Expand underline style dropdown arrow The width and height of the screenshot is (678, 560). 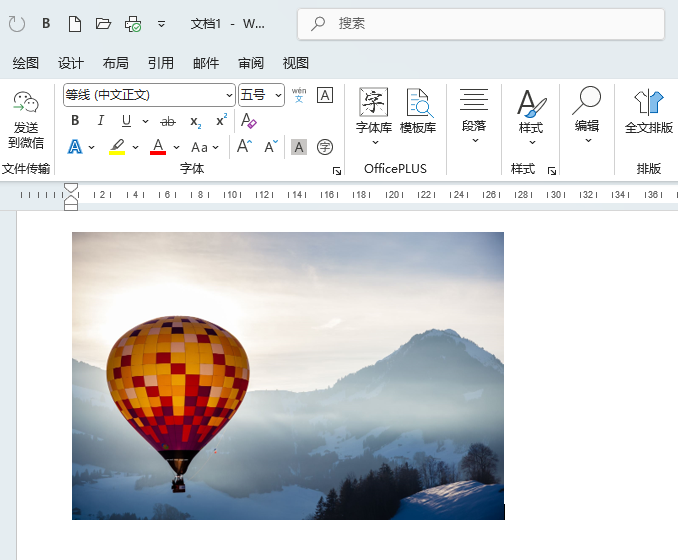pos(145,121)
